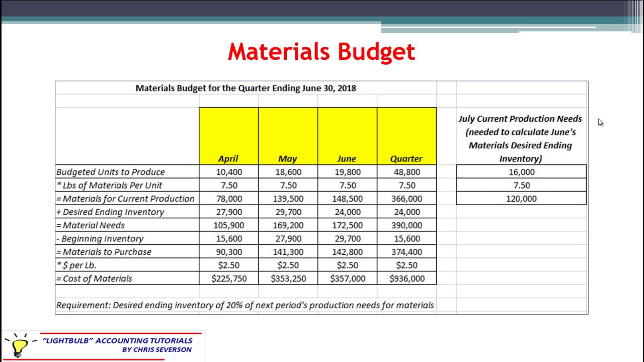Screen dimensions: 644x362
Task: Select June materials value 148,500
Action: point(347,199)
